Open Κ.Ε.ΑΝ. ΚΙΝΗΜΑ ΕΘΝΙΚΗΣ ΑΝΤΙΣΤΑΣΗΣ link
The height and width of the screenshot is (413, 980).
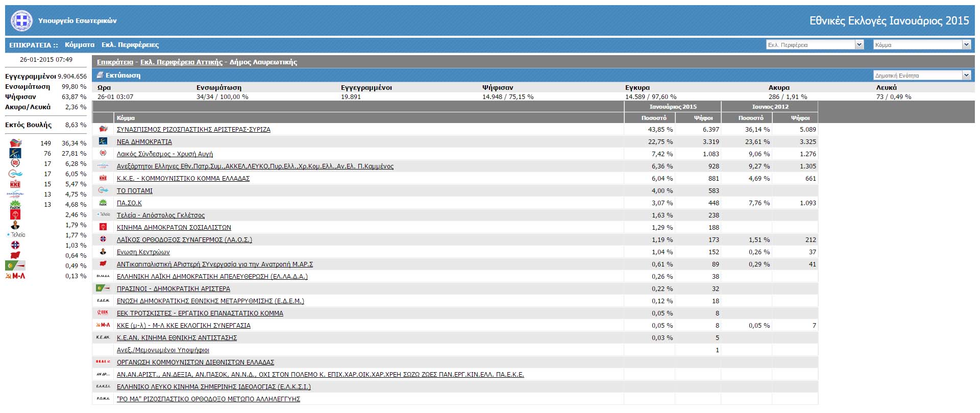[x=177, y=338]
